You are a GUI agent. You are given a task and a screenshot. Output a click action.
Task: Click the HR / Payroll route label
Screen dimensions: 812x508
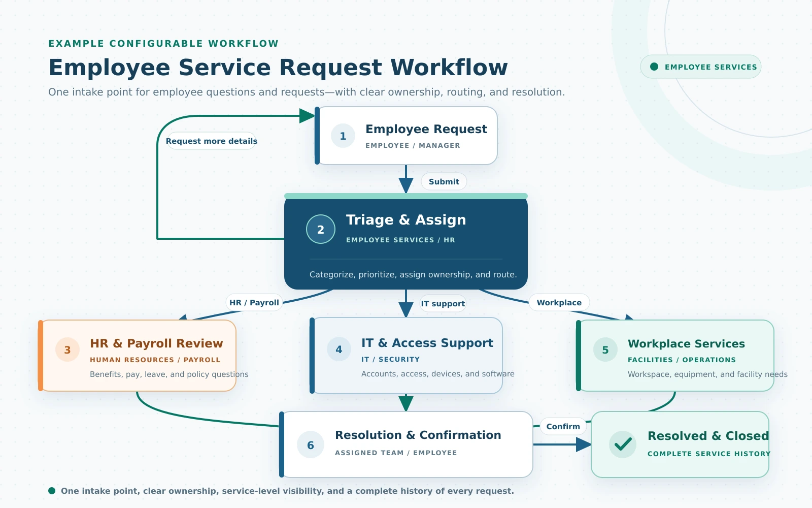(x=254, y=302)
